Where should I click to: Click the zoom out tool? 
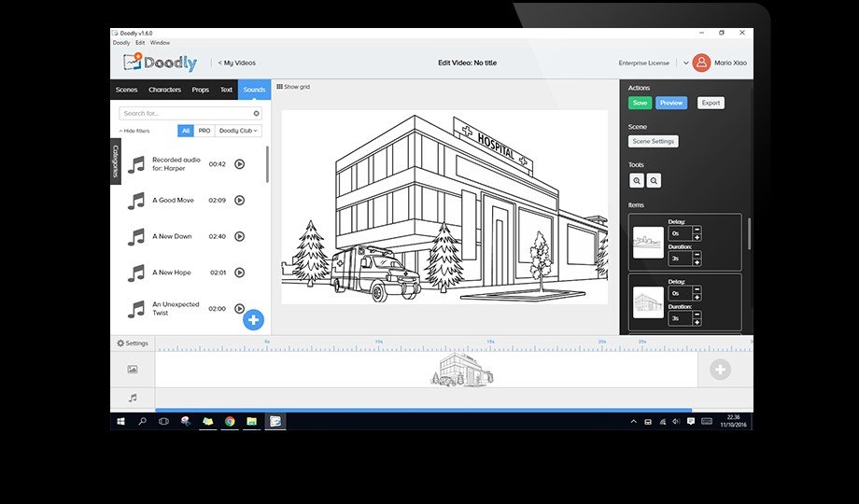(654, 181)
